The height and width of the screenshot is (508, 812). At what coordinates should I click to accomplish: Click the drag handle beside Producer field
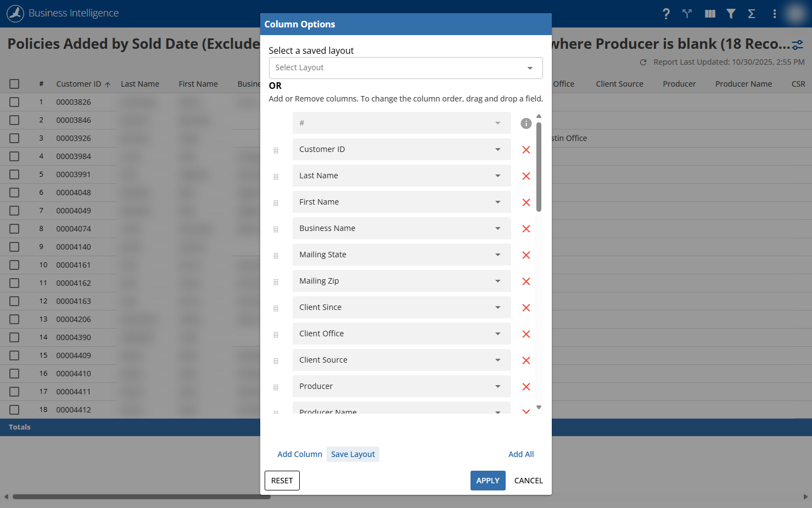(x=276, y=387)
